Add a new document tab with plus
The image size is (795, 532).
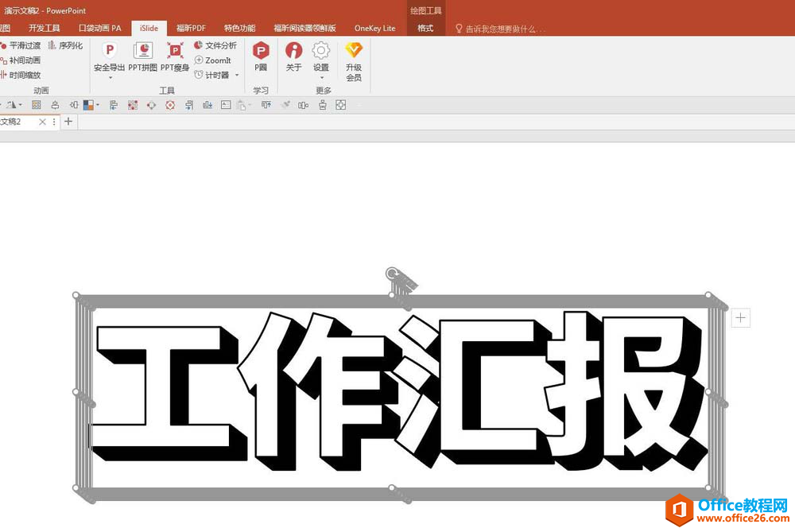[x=68, y=122]
